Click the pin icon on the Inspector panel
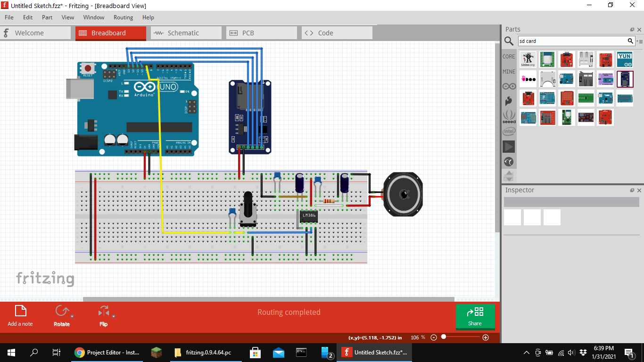 [x=632, y=190]
